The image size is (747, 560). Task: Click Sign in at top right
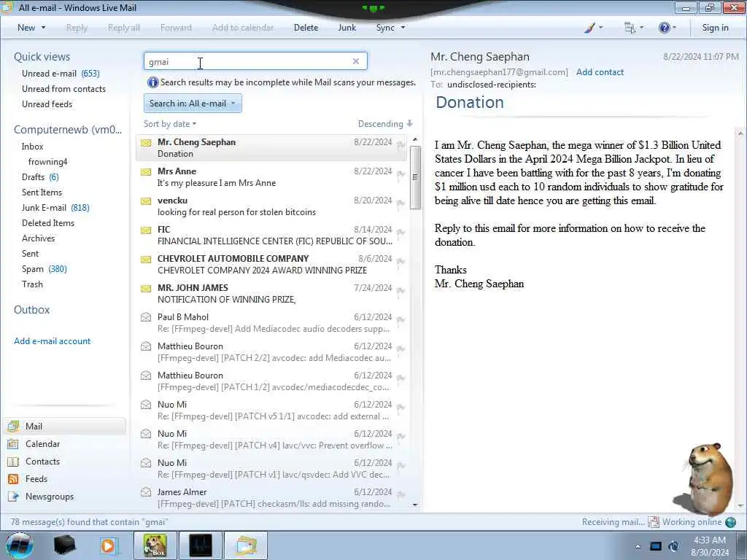(x=715, y=28)
